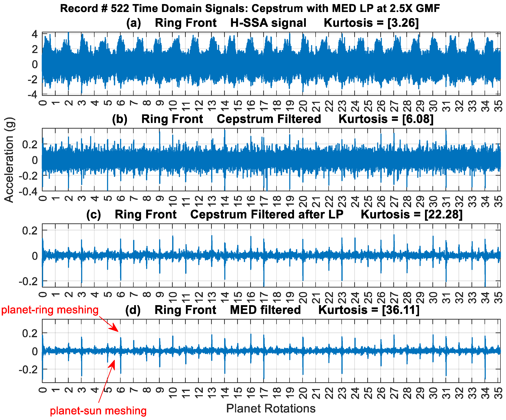
Task: Click y-axis tick '-4' on plot (a)
Action: coord(33,94)
